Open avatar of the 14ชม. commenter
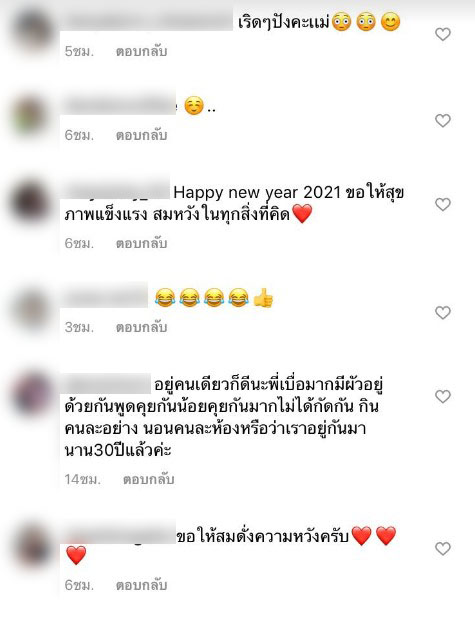 [x=32, y=394]
